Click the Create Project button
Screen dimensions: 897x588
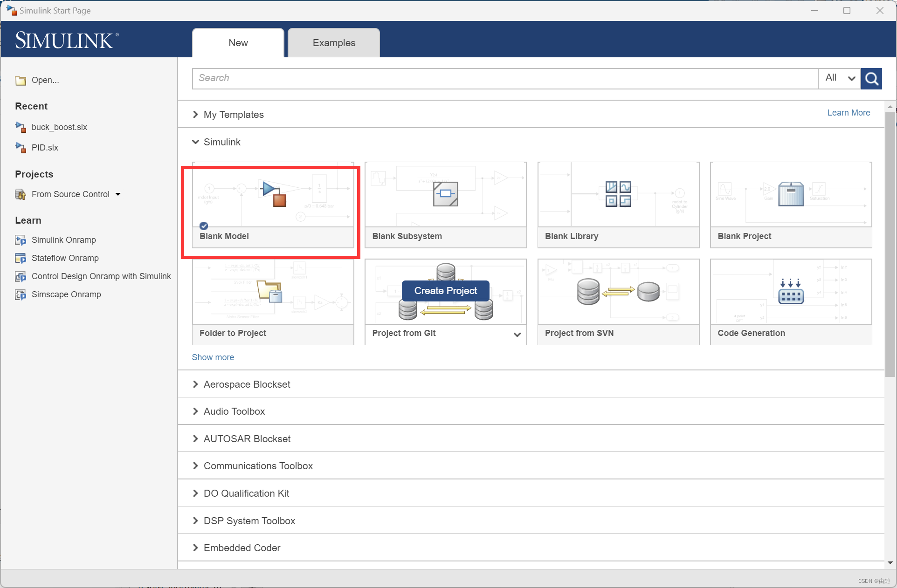pos(445,291)
